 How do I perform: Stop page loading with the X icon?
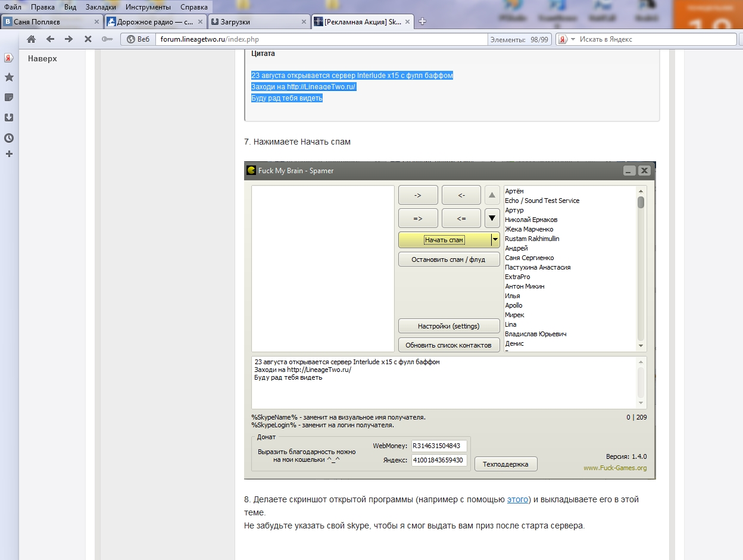point(88,39)
